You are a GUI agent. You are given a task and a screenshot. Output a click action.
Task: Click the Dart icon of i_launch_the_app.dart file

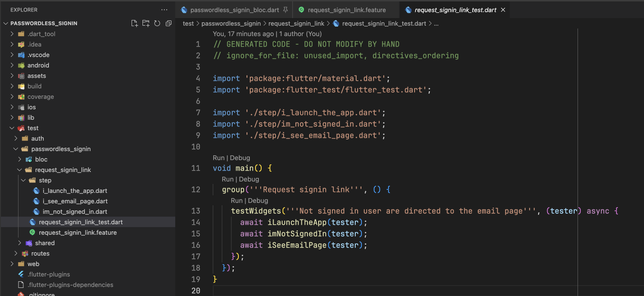(36, 191)
